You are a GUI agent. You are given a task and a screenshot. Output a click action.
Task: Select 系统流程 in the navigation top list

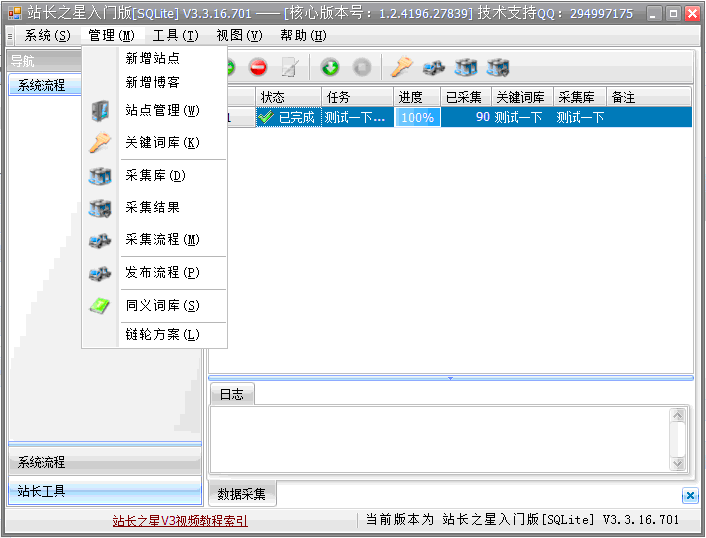45,85
